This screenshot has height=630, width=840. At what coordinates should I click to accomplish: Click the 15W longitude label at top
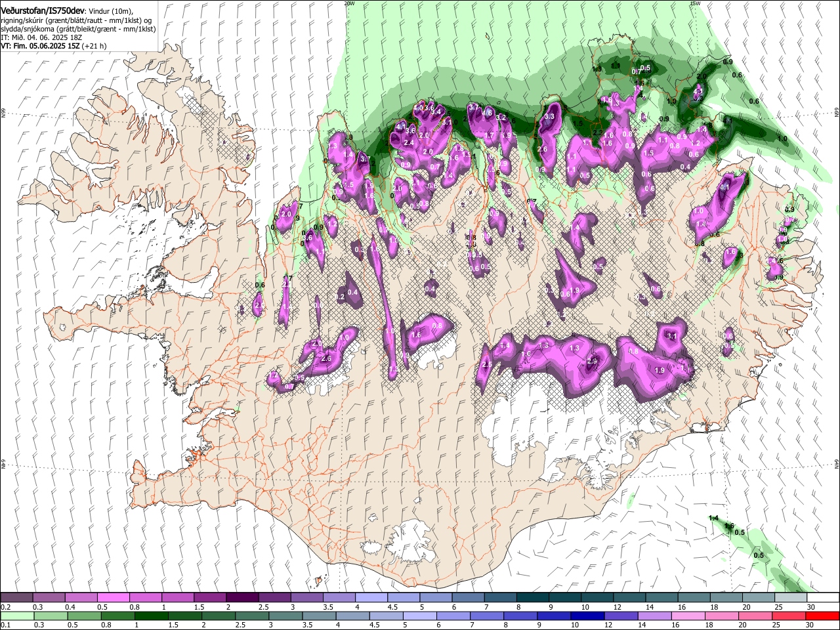pyautogui.click(x=695, y=3)
